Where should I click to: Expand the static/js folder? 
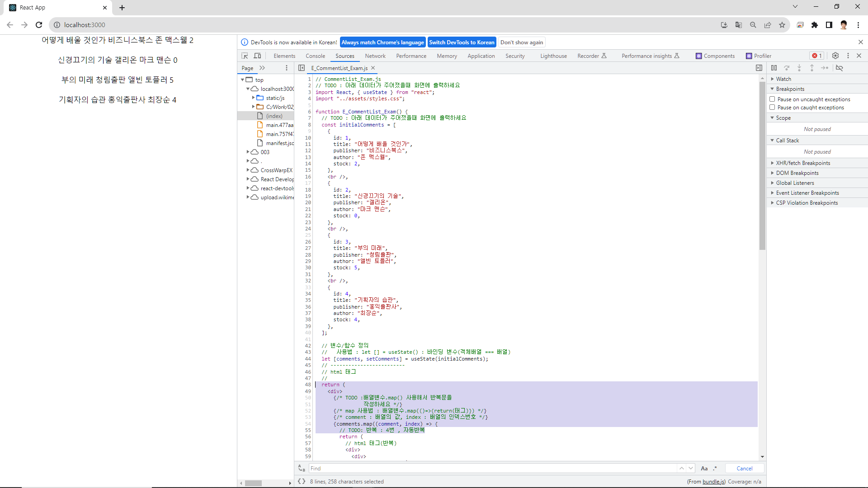pos(253,98)
